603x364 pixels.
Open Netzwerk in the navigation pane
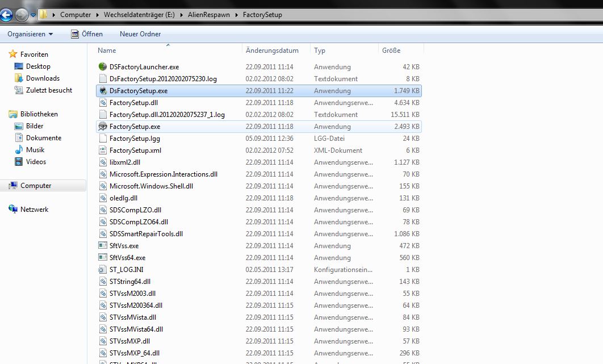click(34, 210)
